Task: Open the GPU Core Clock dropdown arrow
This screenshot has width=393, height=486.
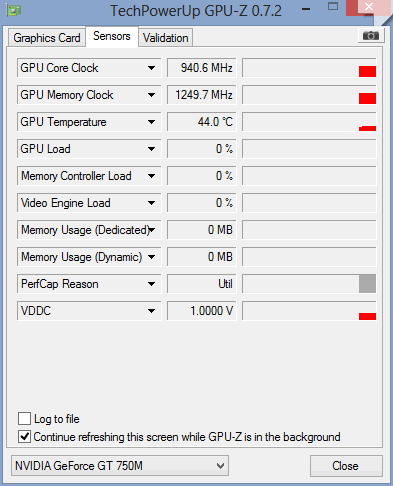Action: (x=151, y=68)
